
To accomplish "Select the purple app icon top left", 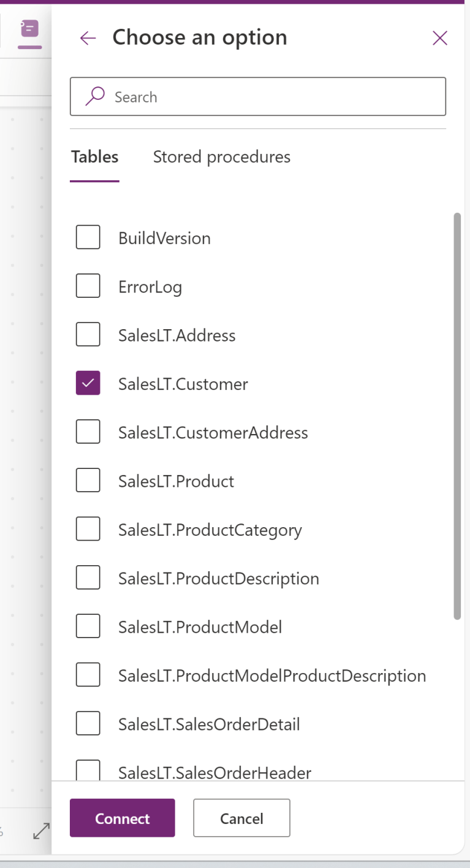I will pos(28,29).
